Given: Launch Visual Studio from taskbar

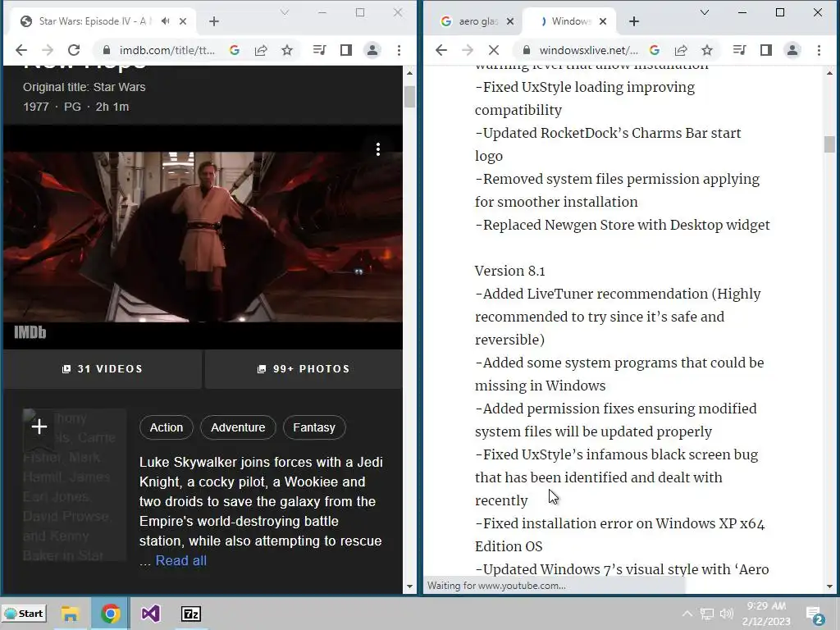Looking at the screenshot, I should pos(151,614).
